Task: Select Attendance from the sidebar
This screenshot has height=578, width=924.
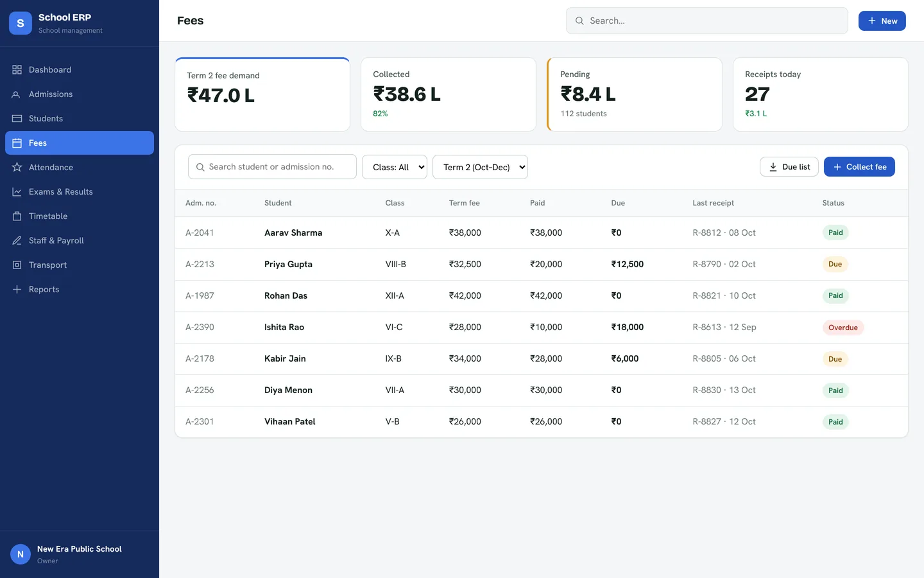Action: tap(80, 167)
